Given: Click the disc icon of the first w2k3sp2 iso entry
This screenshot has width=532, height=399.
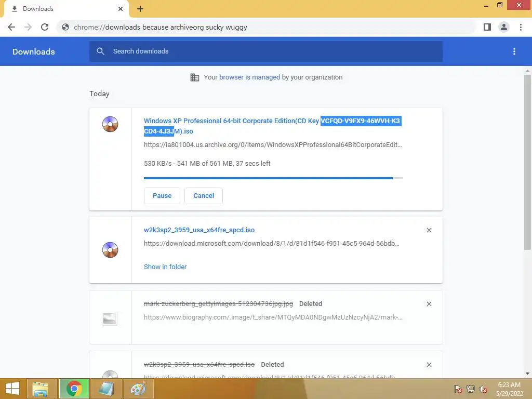Looking at the screenshot, I should pyautogui.click(x=110, y=250).
